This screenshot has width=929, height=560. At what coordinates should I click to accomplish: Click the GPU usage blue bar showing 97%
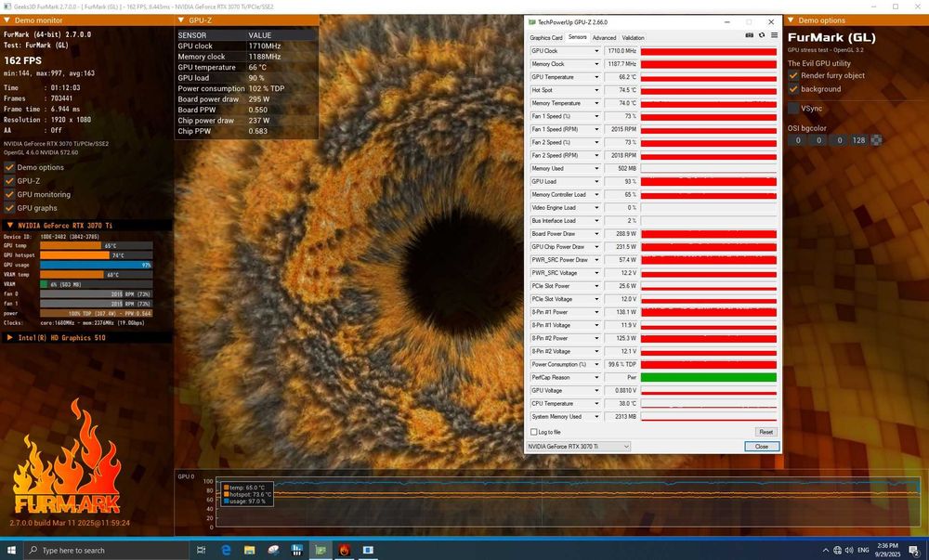point(97,266)
